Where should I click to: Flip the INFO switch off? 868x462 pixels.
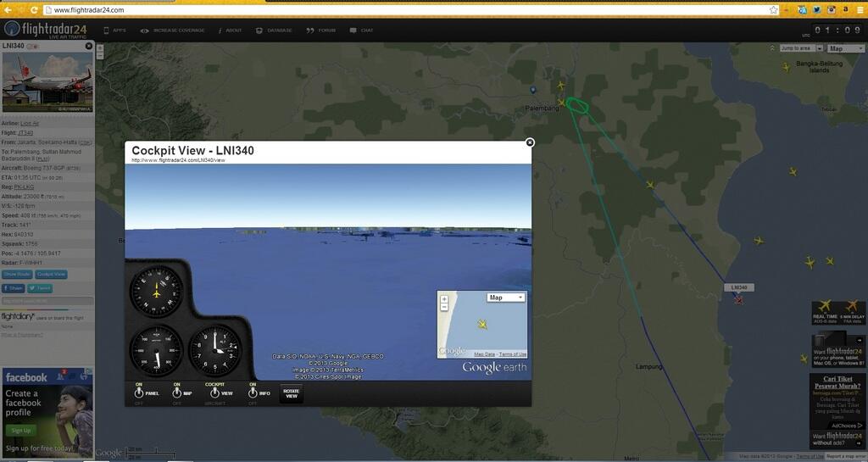[253, 393]
